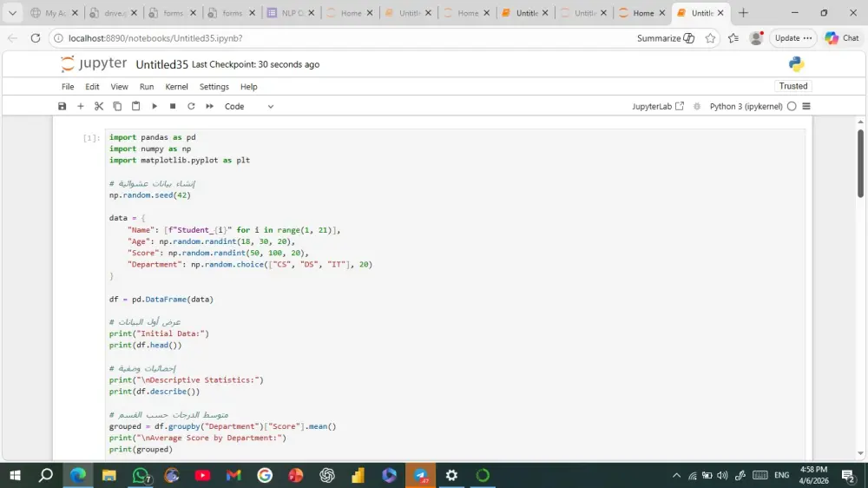Open the Run menu
This screenshot has height=488, width=868.
coord(147,87)
